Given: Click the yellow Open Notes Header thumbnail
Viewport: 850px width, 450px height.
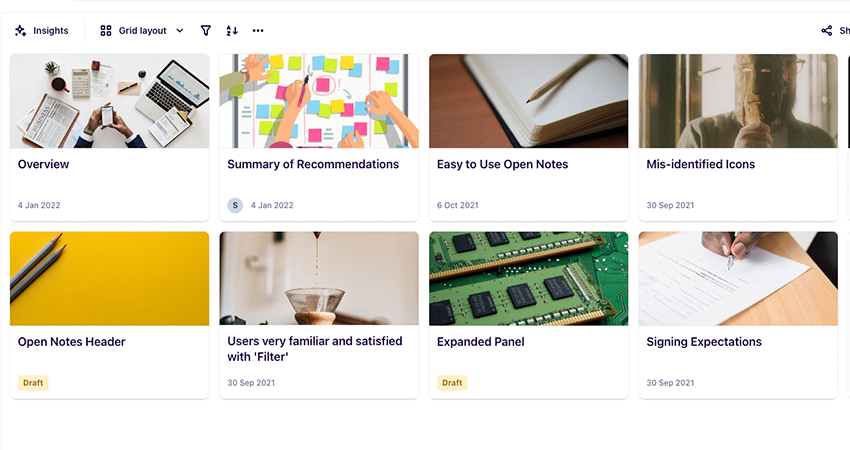Looking at the screenshot, I should coord(109,278).
